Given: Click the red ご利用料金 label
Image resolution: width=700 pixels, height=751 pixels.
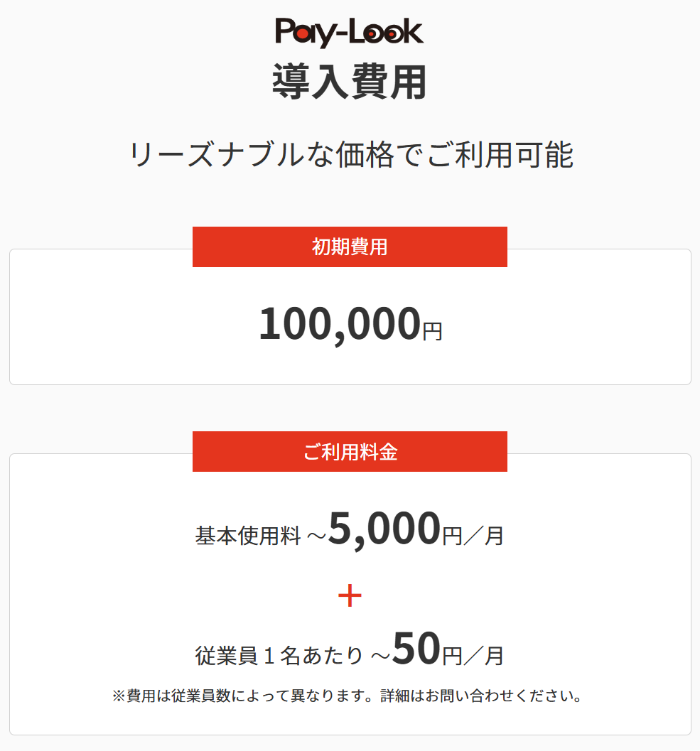Looking at the screenshot, I should point(350,452).
